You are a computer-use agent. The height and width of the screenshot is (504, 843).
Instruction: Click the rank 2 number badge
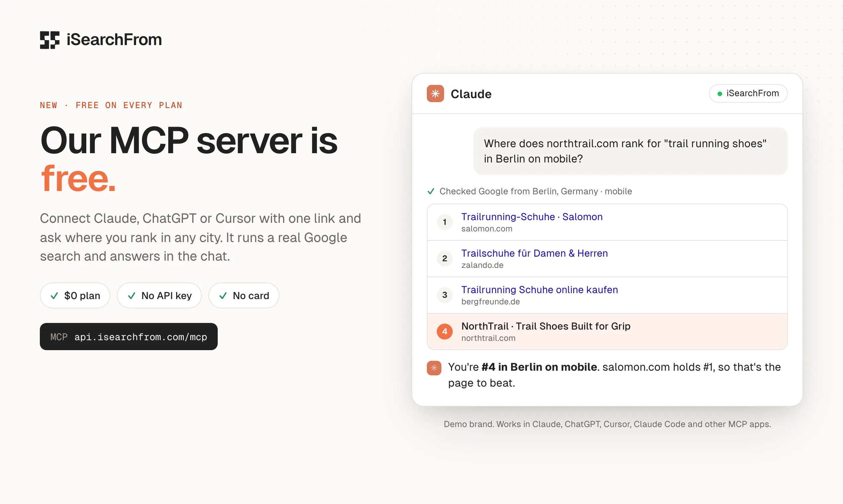(x=445, y=258)
